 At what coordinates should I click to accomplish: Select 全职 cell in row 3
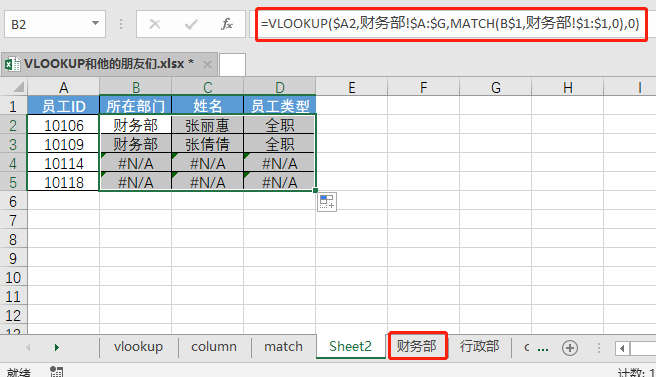coord(279,144)
